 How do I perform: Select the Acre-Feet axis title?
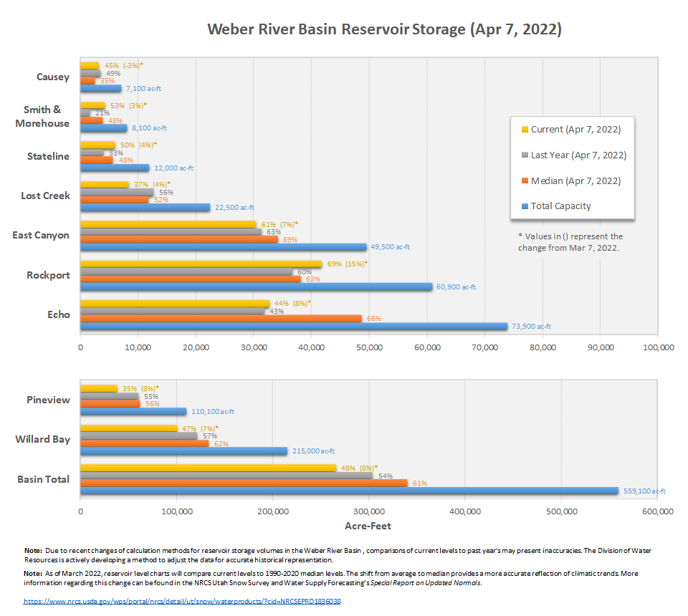(369, 526)
